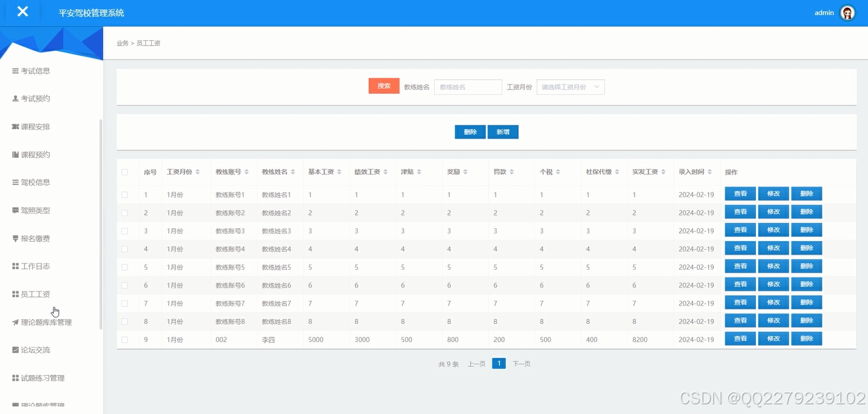This screenshot has width=868, height=414.
Task: Select the checkbox on 李四's row
Action: point(125,339)
